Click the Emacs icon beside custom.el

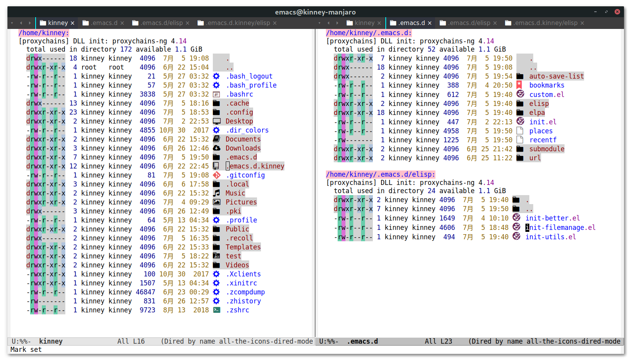coord(520,94)
